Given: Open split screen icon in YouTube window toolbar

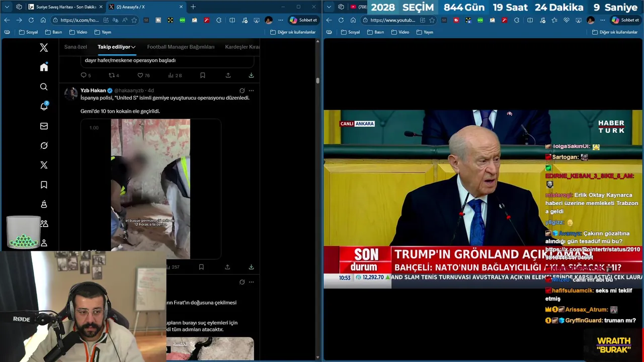Looking at the screenshot, I should [x=530, y=20].
